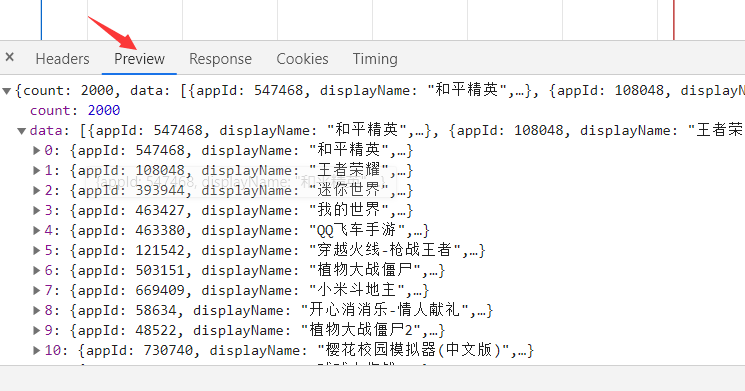This screenshot has height=391, width=745.
Task: Open the Cookies tab
Action: [x=302, y=59]
